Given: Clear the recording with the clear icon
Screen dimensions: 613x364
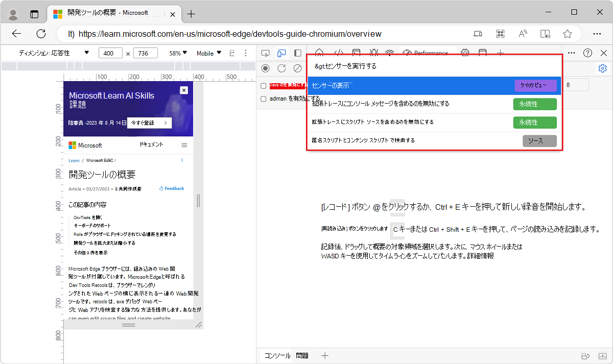Looking at the screenshot, I should tap(297, 68).
